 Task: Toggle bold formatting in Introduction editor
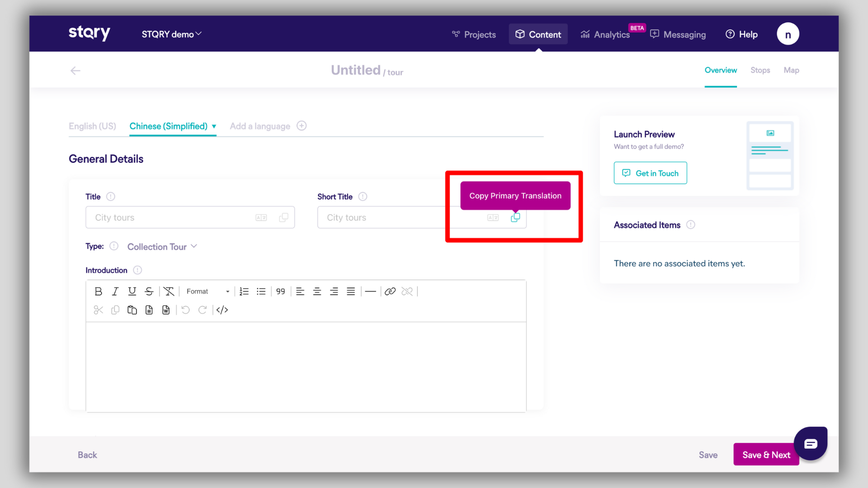pos(98,291)
